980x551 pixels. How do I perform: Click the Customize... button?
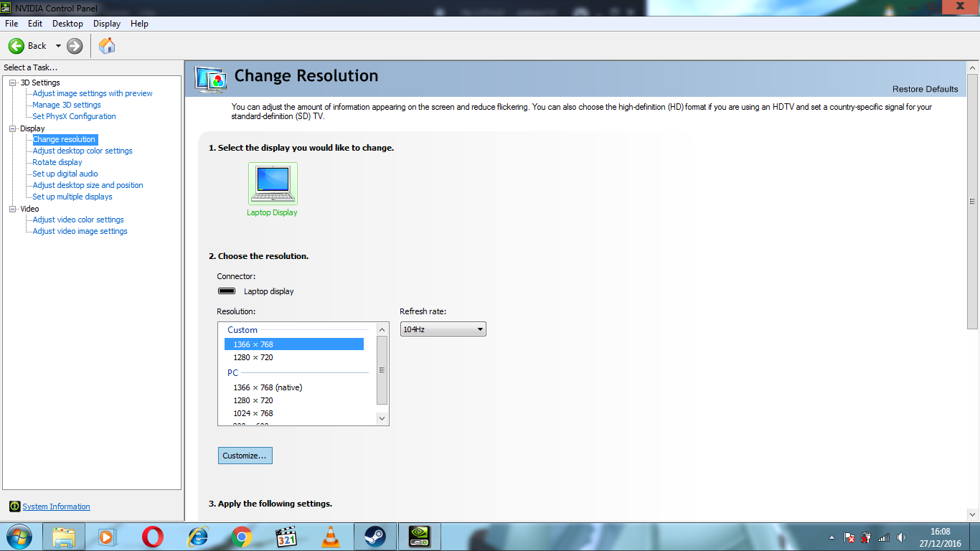[x=245, y=456]
